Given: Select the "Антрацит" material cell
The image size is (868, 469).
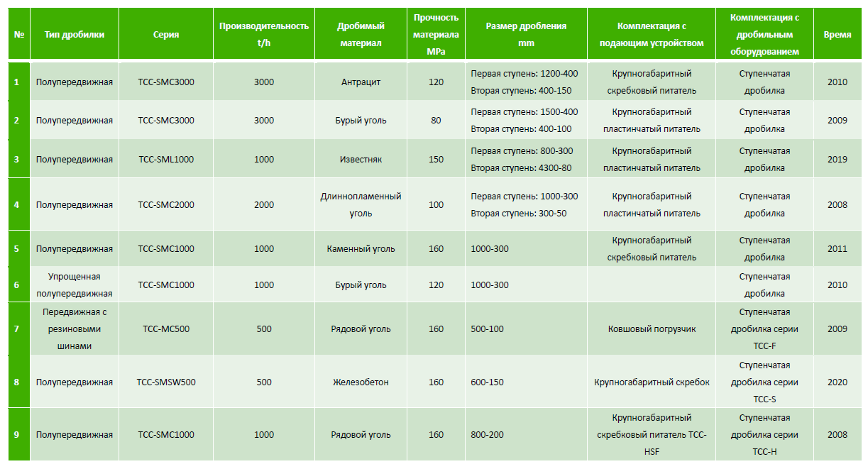Looking at the screenshot, I should pyautogui.click(x=361, y=82).
